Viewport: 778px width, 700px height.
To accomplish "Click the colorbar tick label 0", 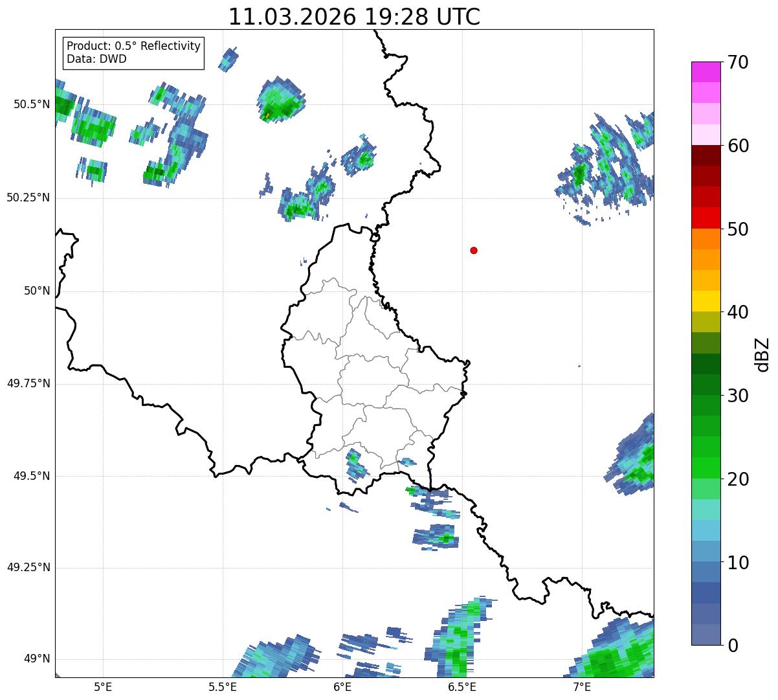I will click(732, 646).
